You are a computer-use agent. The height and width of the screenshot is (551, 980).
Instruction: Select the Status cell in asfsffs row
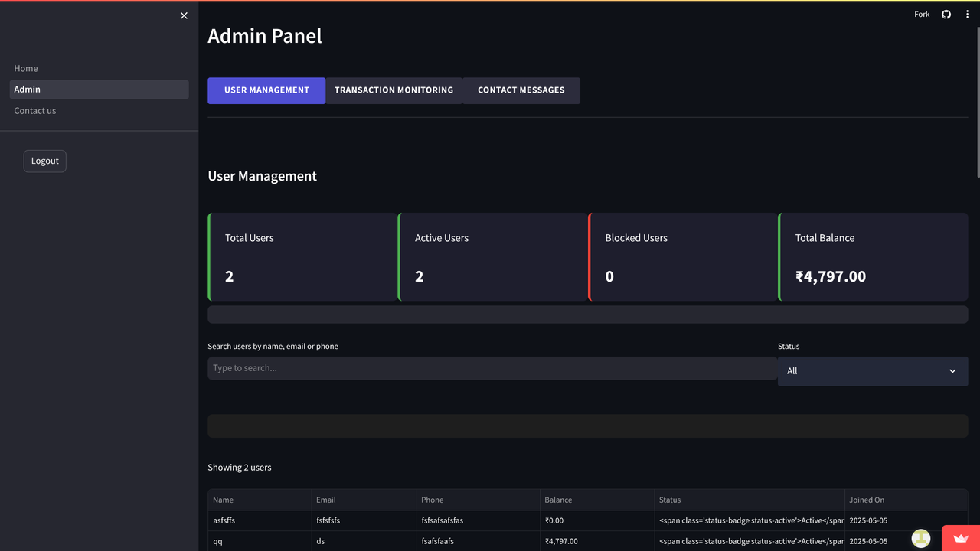(x=750, y=520)
